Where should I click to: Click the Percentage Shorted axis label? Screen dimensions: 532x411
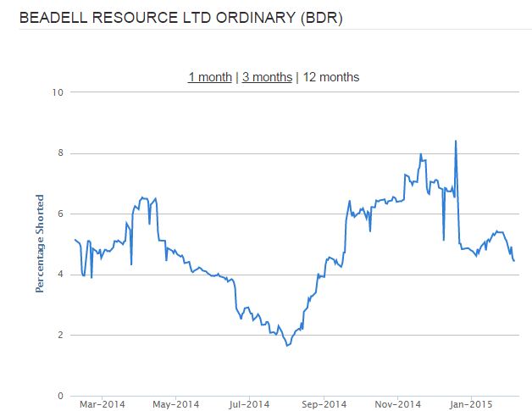(40, 243)
